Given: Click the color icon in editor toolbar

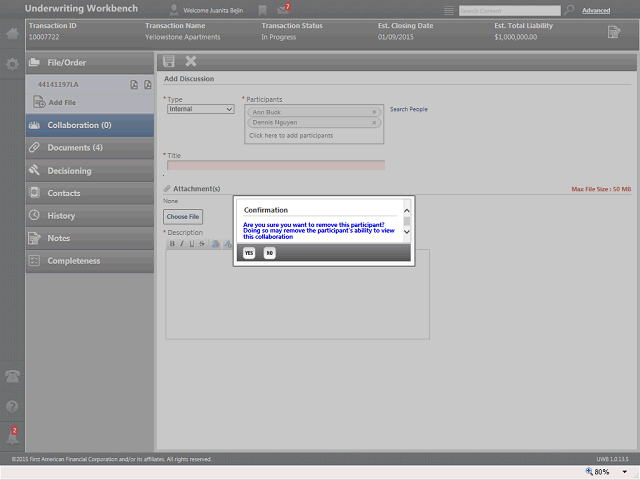Looking at the screenshot, I should [216, 244].
